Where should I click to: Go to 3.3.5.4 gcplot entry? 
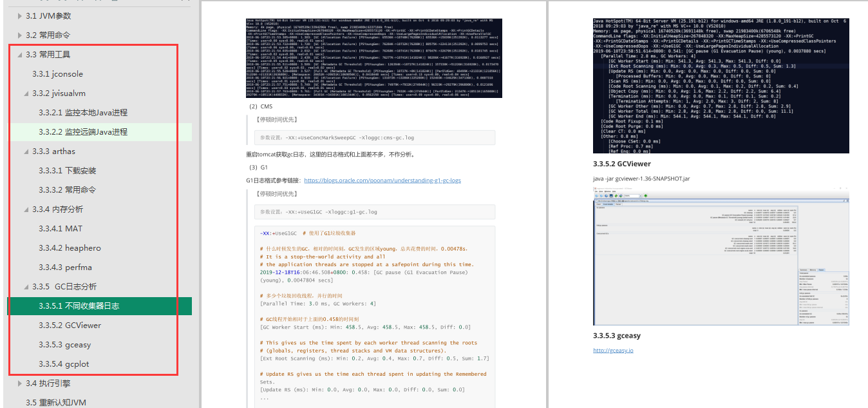tap(64, 364)
